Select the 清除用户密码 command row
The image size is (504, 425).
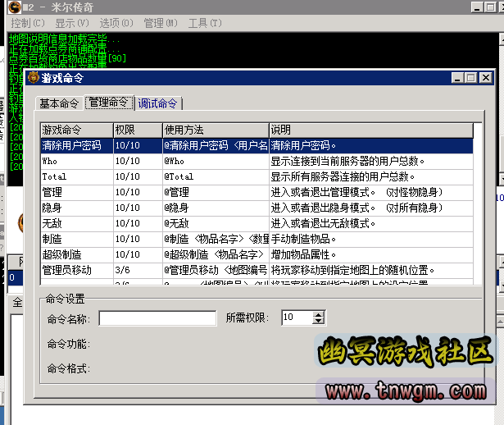[257, 146]
